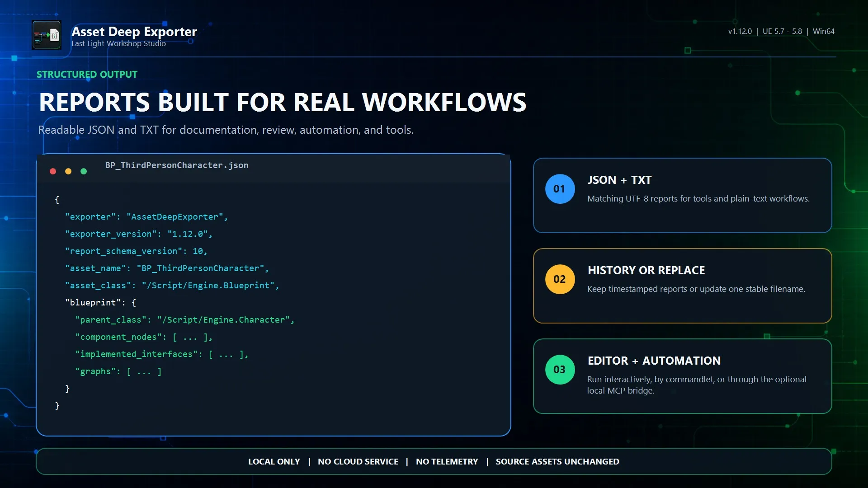Click the red dot in code window

coord(53,171)
